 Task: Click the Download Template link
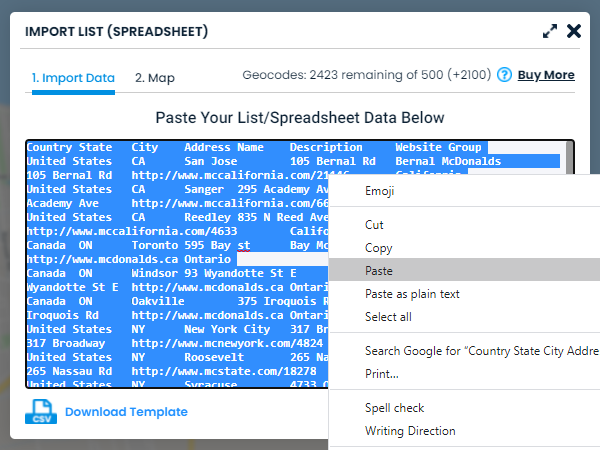click(126, 411)
